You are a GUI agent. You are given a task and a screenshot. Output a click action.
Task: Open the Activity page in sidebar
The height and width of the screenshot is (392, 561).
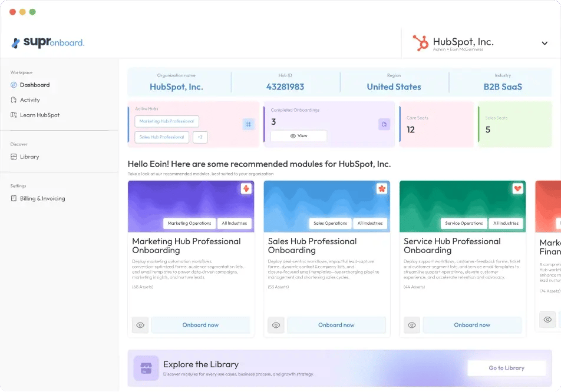pos(29,99)
